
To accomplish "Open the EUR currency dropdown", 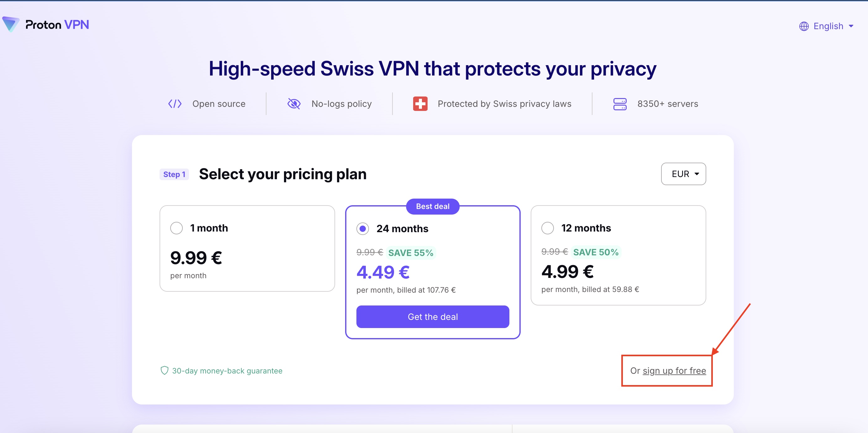I will tap(683, 174).
